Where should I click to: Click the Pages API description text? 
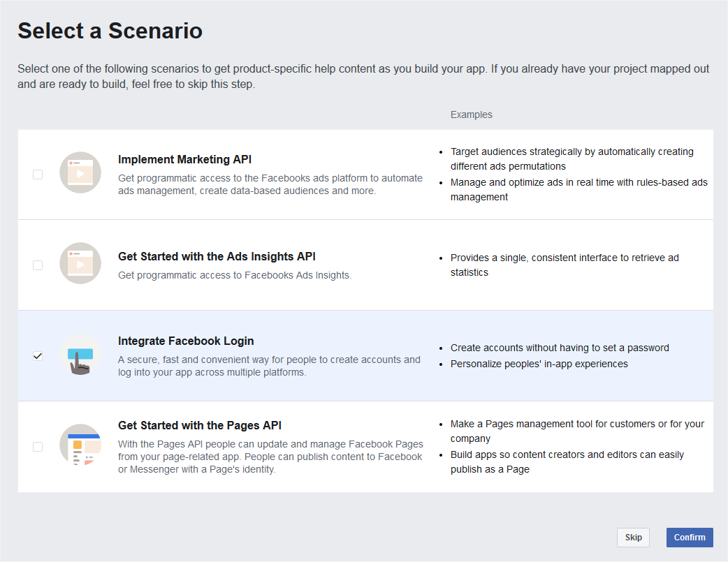(x=270, y=457)
